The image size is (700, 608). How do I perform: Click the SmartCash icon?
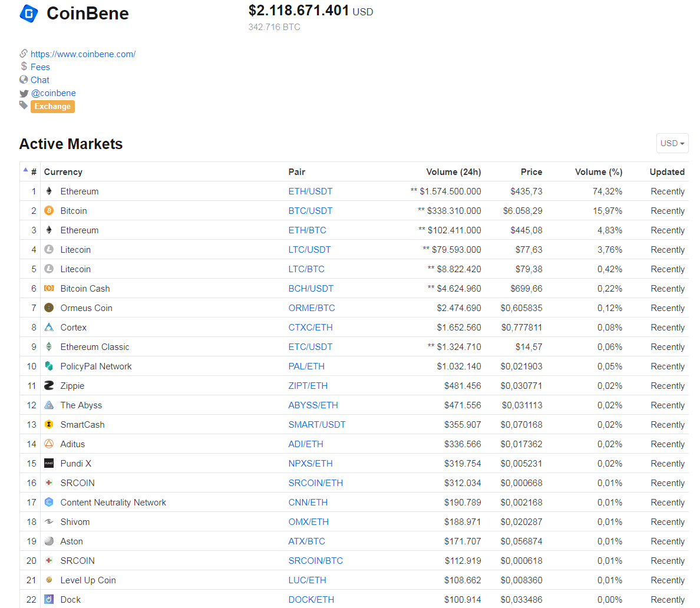49,424
